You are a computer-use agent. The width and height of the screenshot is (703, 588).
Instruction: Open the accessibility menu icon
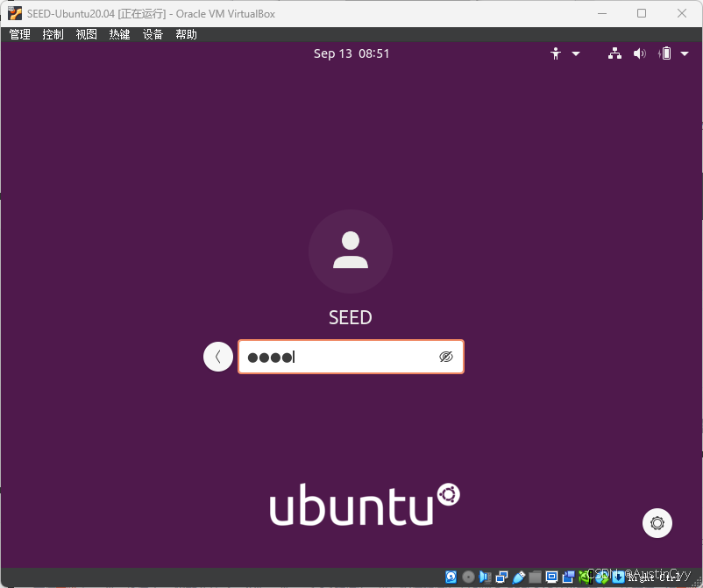coord(556,53)
